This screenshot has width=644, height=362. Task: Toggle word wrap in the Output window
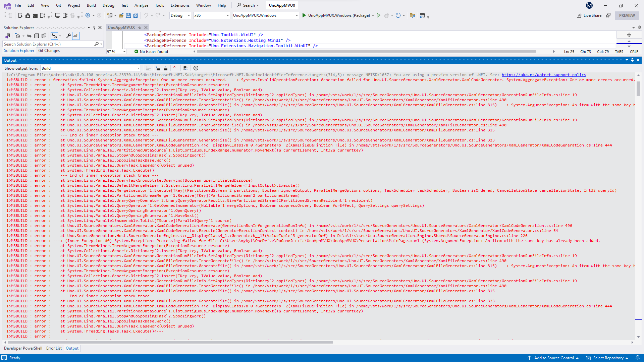click(x=186, y=68)
